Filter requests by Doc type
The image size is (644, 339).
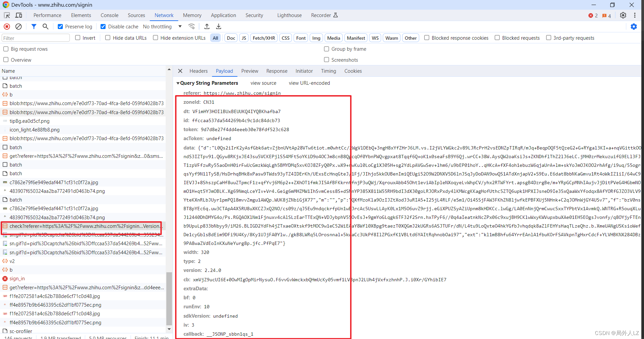[231, 38]
